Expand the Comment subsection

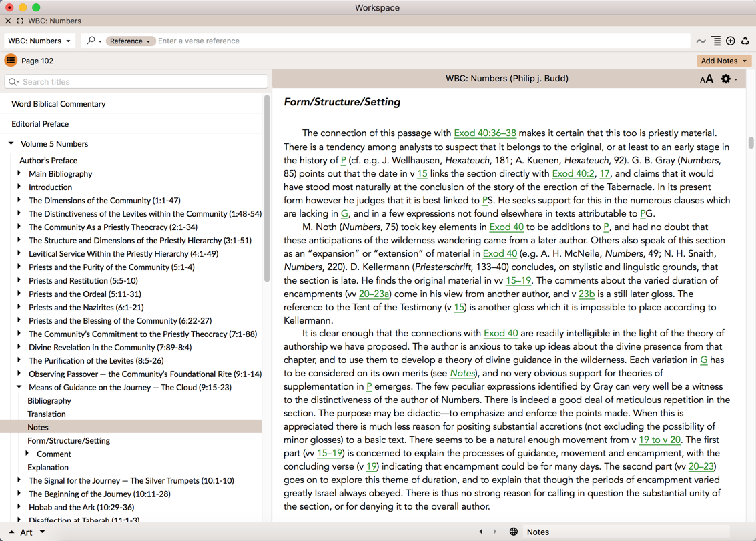(27, 454)
